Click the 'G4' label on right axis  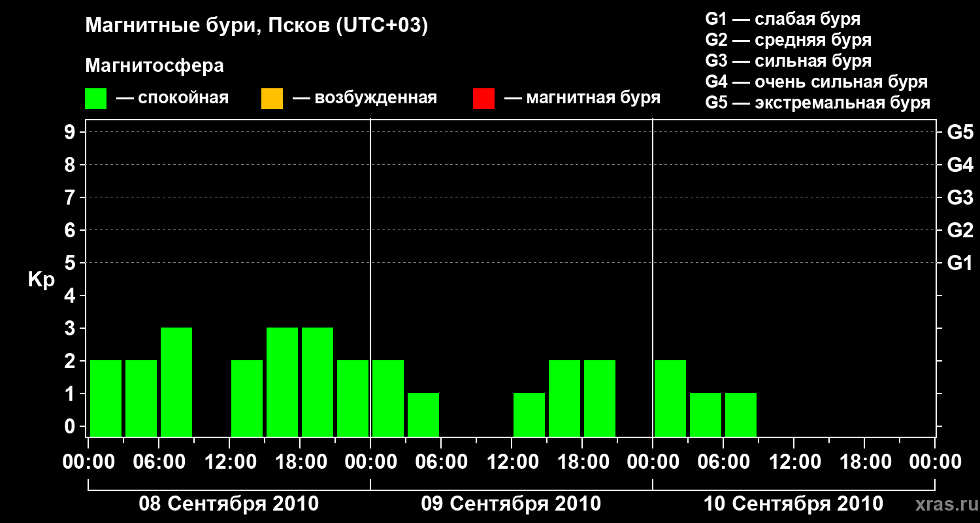960,165
